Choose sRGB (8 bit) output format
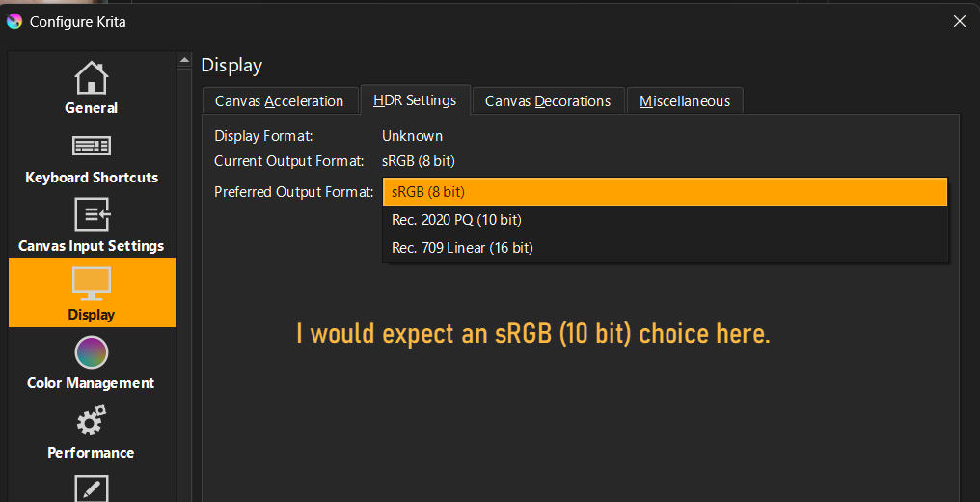Screen dimensions: 980x502 tap(665, 192)
